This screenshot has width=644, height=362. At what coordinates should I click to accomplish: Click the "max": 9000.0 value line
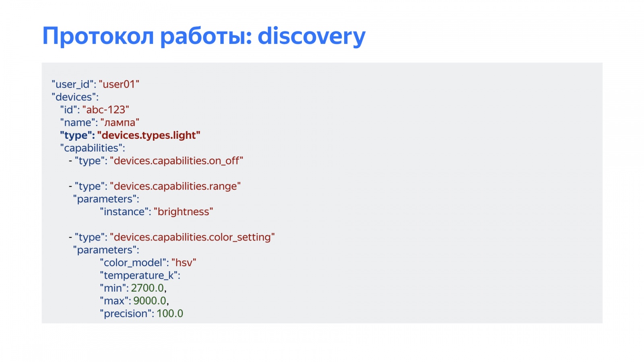(x=134, y=301)
